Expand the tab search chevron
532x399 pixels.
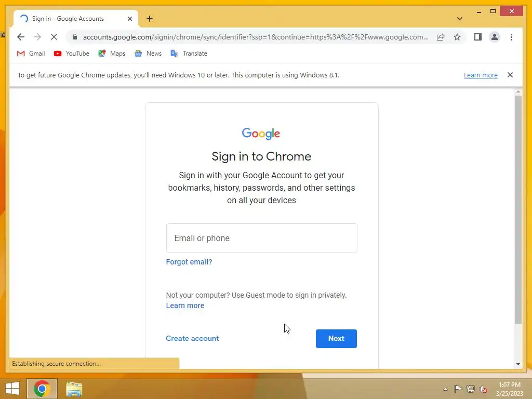(460, 19)
